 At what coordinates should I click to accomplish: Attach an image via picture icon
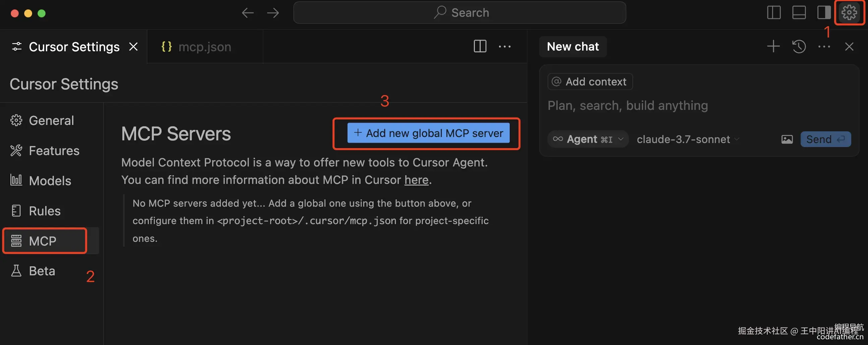click(x=787, y=139)
